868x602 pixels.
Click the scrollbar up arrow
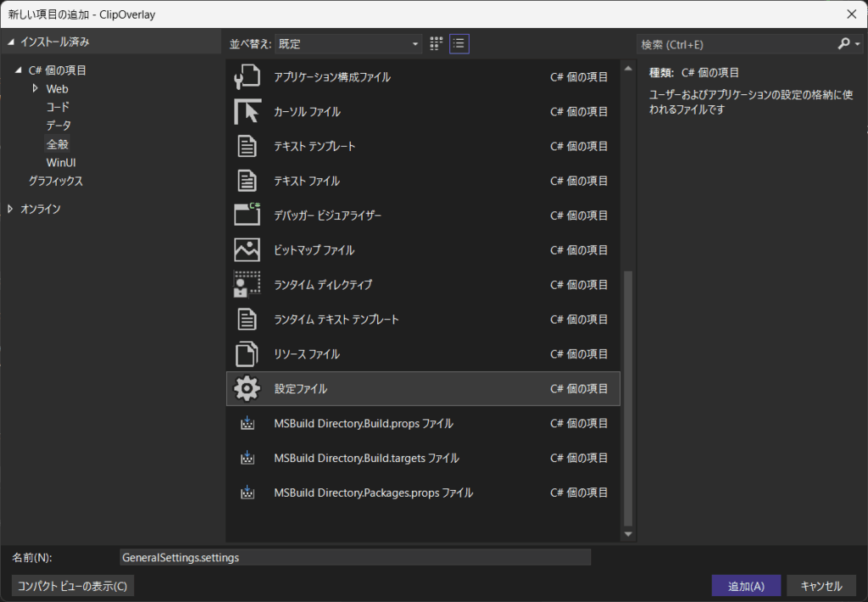(x=628, y=69)
